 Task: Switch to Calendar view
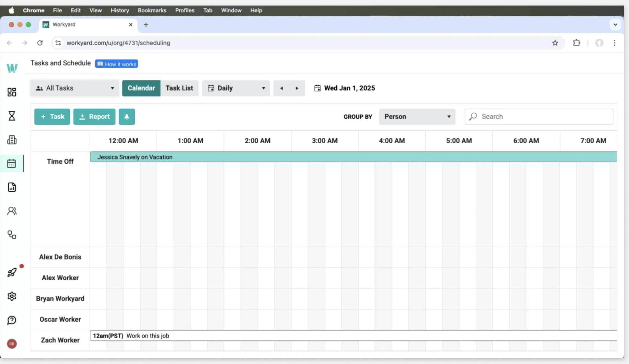[141, 88]
